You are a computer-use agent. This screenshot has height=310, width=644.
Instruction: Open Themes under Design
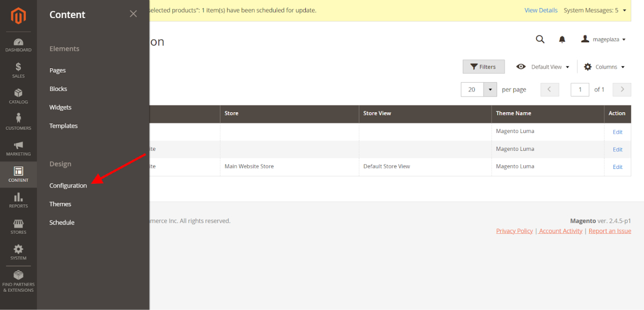pos(60,204)
